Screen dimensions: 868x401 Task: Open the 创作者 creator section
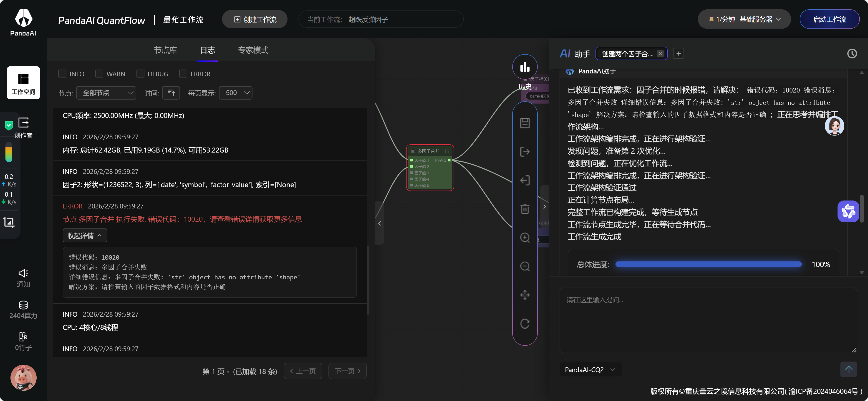point(23,128)
